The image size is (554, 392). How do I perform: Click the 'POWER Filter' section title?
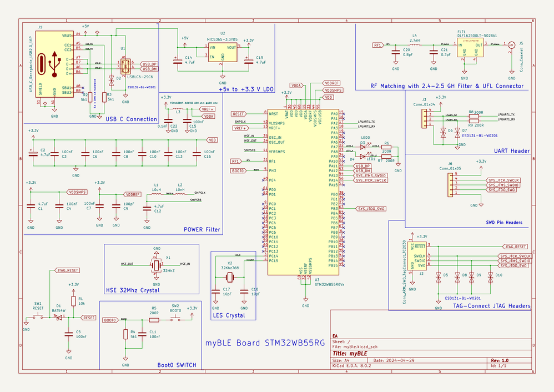click(202, 229)
